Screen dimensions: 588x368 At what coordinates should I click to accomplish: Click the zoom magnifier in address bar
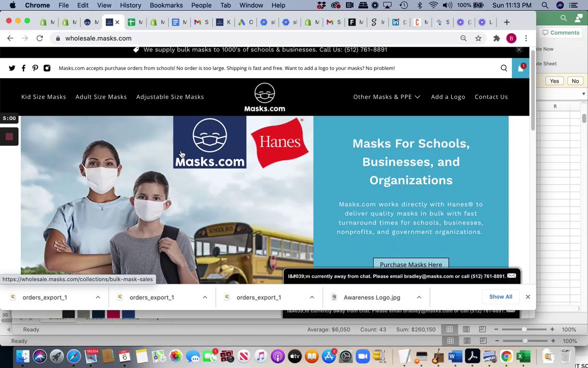pos(463,38)
